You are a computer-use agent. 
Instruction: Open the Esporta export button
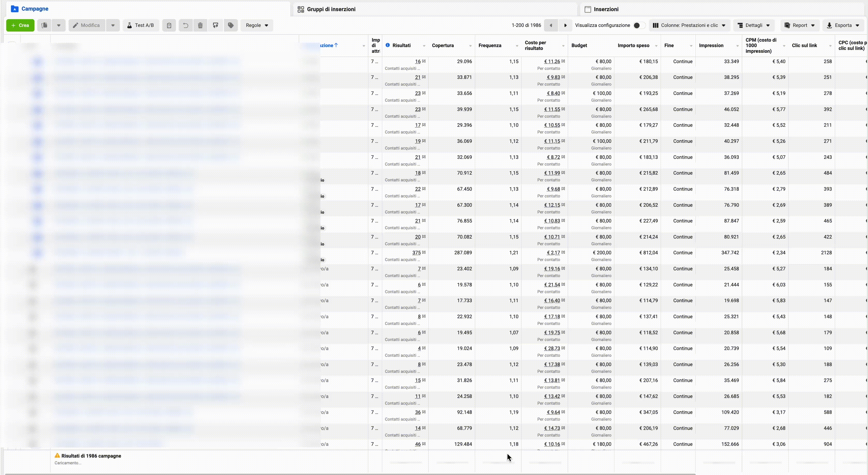click(843, 25)
